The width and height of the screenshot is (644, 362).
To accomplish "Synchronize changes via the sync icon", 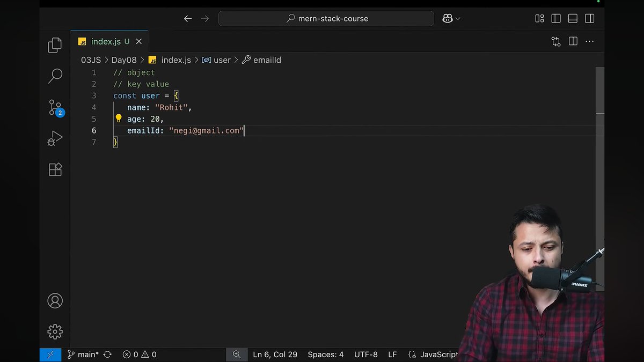I will (107, 354).
